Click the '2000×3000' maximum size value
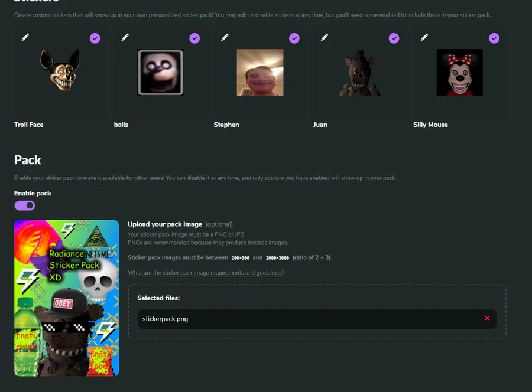The height and width of the screenshot is (392, 532). click(277, 258)
